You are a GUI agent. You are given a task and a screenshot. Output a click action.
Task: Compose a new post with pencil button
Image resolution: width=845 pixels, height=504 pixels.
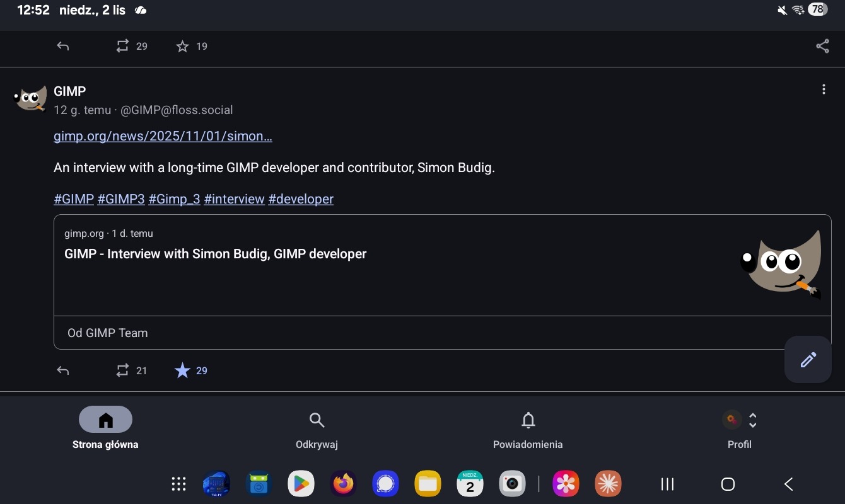click(808, 359)
